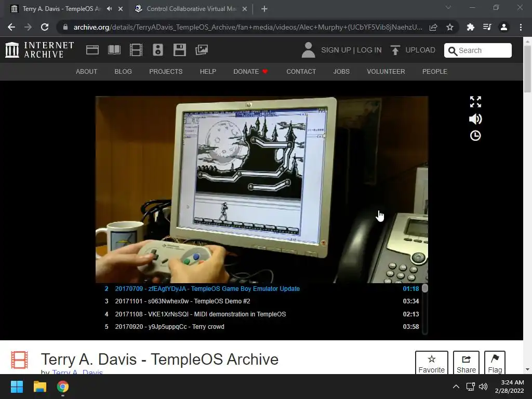Open the Internet Archive home logo
The image size is (532, 399).
click(x=39, y=50)
